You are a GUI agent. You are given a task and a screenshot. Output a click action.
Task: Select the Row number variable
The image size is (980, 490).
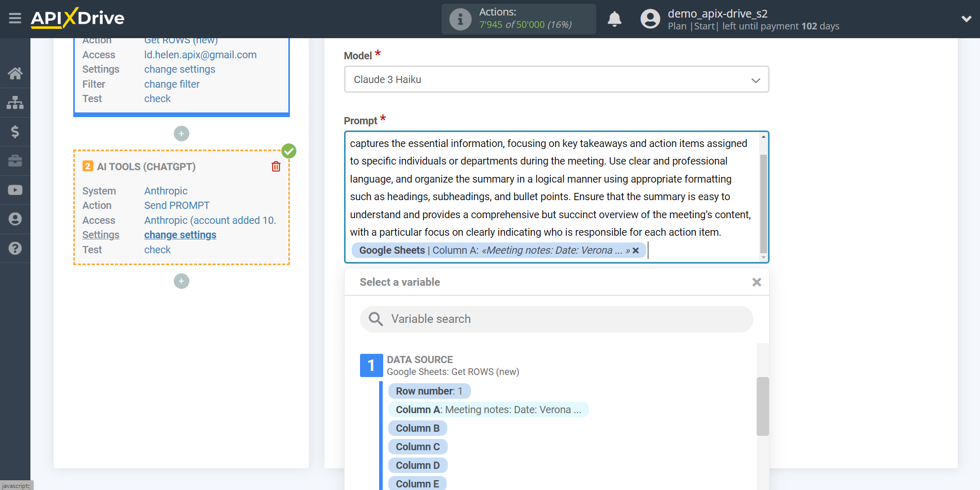(429, 391)
